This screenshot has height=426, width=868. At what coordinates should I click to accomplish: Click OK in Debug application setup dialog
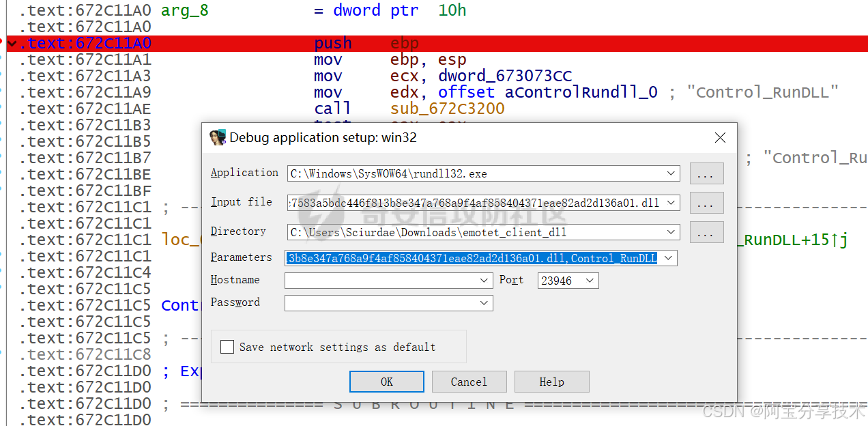387,382
